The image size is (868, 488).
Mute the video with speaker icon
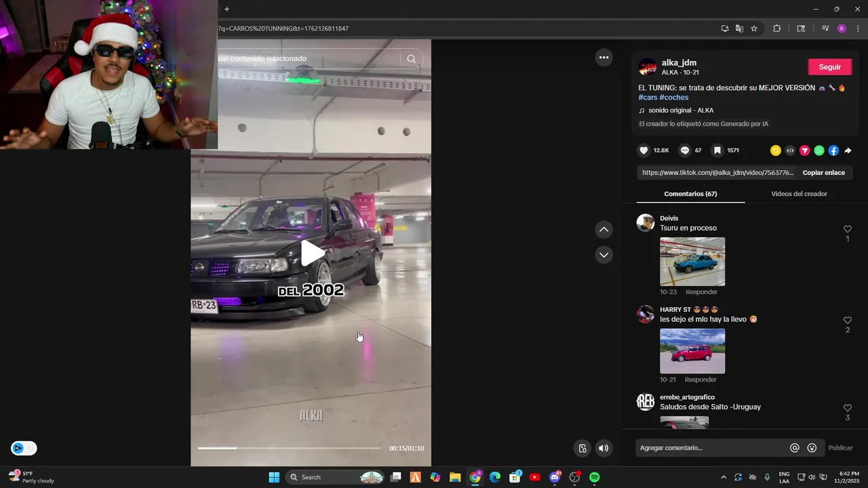click(x=604, y=448)
